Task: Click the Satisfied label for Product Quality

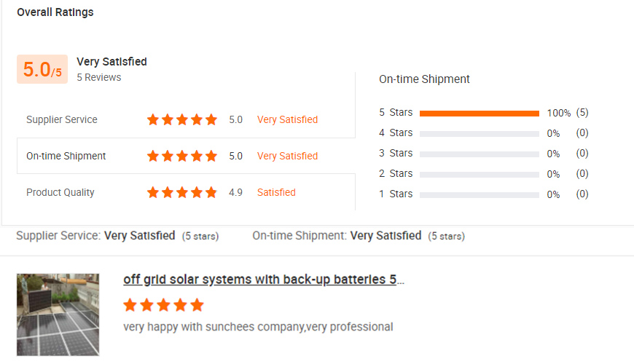Action: 276,192
